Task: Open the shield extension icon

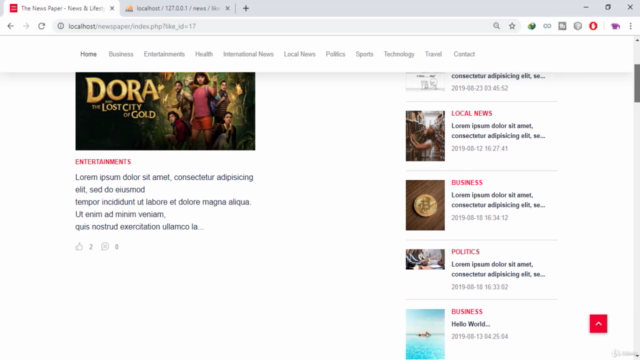Action: tap(578, 26)
